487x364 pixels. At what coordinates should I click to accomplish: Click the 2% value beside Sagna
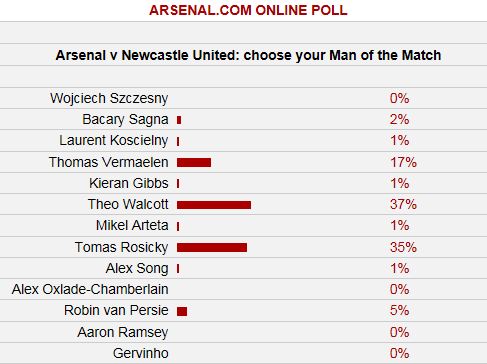(400, 119)
